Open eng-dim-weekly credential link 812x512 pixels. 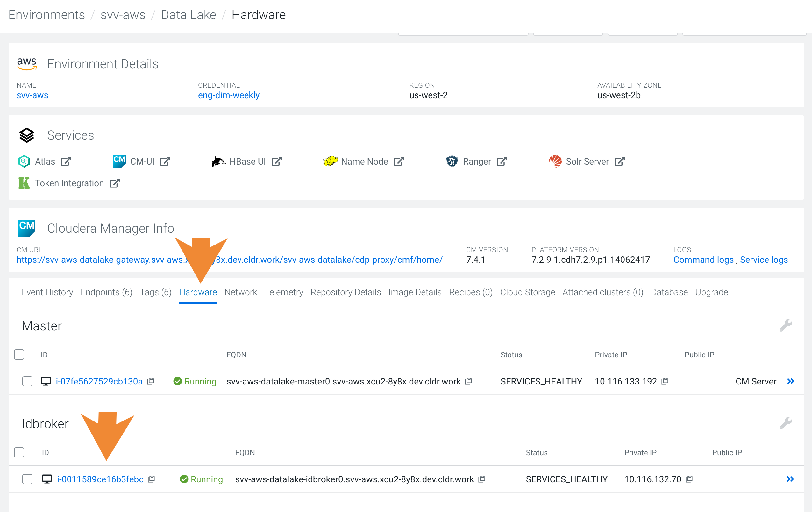(229, 95)
